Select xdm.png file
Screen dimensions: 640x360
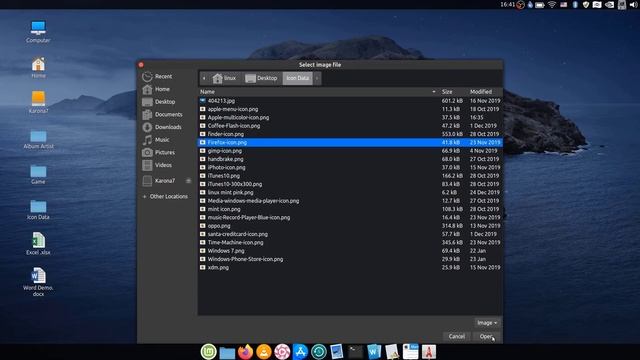coord(350,267)
